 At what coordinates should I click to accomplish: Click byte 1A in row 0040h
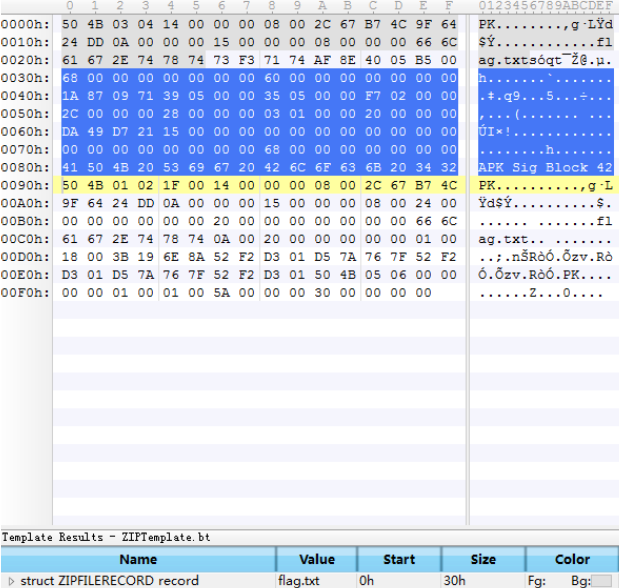70,96
